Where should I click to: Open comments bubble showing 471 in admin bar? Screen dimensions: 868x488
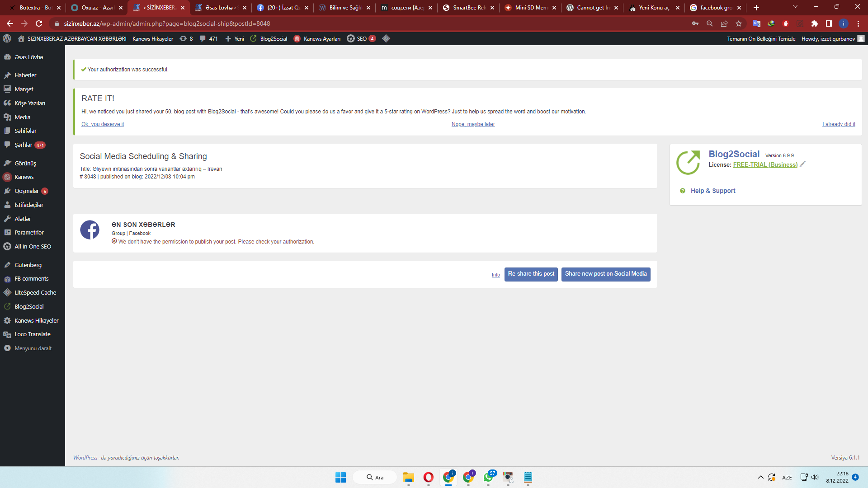click(x=209, y=38)
